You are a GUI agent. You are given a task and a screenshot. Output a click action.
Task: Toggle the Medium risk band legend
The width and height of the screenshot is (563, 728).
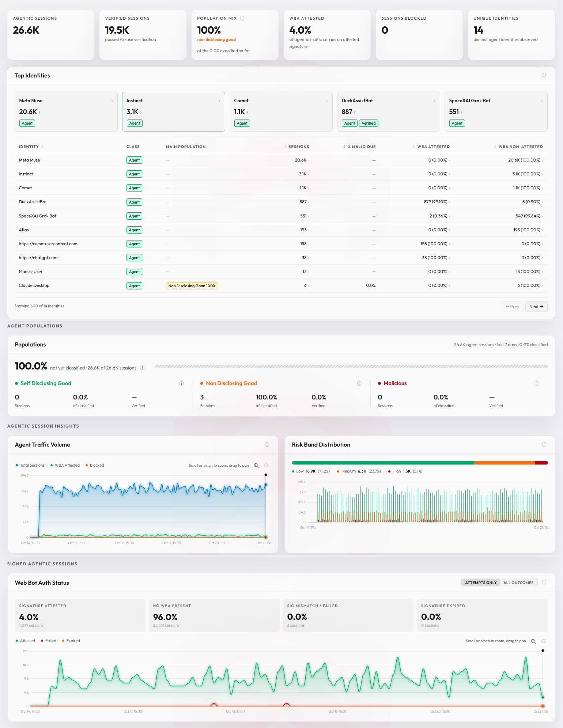[359, 471]
